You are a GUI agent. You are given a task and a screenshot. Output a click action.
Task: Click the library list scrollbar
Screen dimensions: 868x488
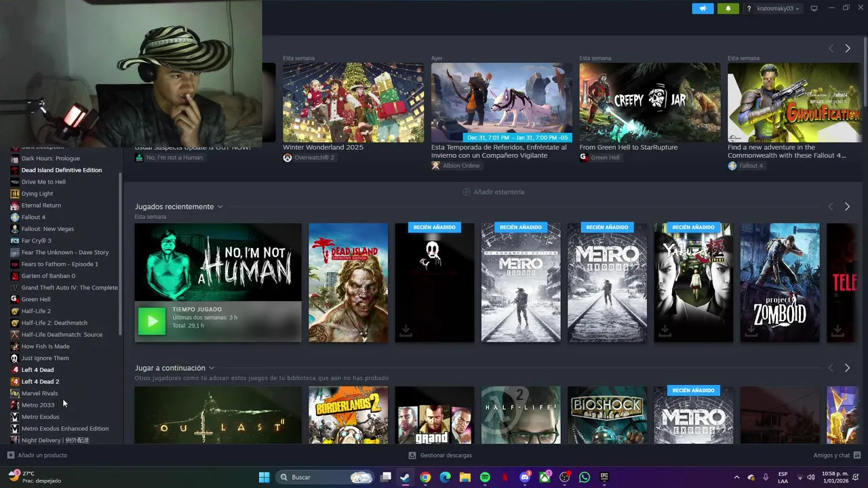[121, 254]
